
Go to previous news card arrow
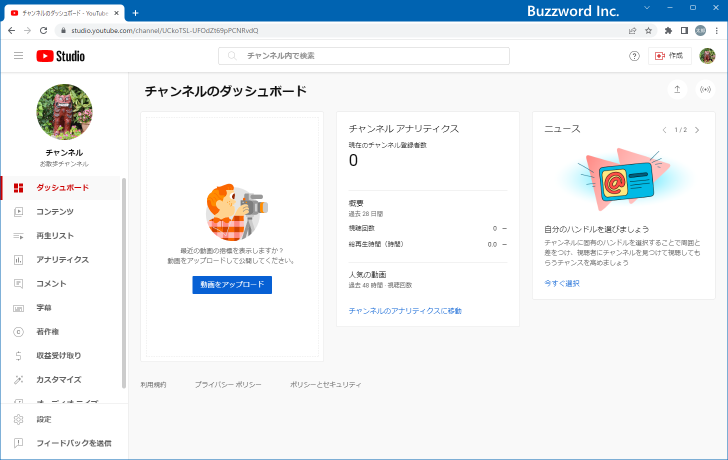pos(664,130)
